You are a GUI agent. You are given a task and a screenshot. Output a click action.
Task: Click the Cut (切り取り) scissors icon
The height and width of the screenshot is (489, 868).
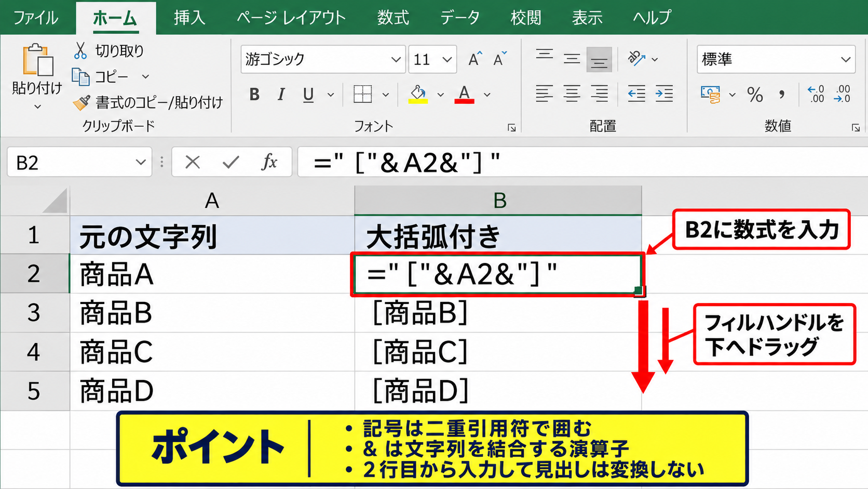coord(80,50)
